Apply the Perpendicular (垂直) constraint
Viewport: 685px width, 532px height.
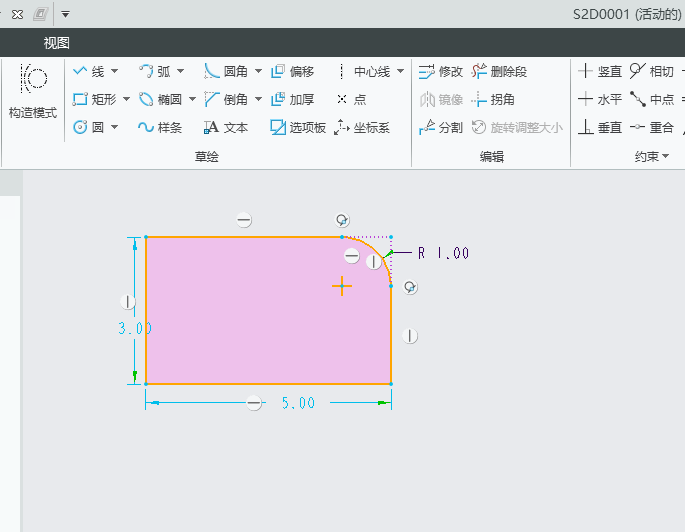tap(600, 128)
